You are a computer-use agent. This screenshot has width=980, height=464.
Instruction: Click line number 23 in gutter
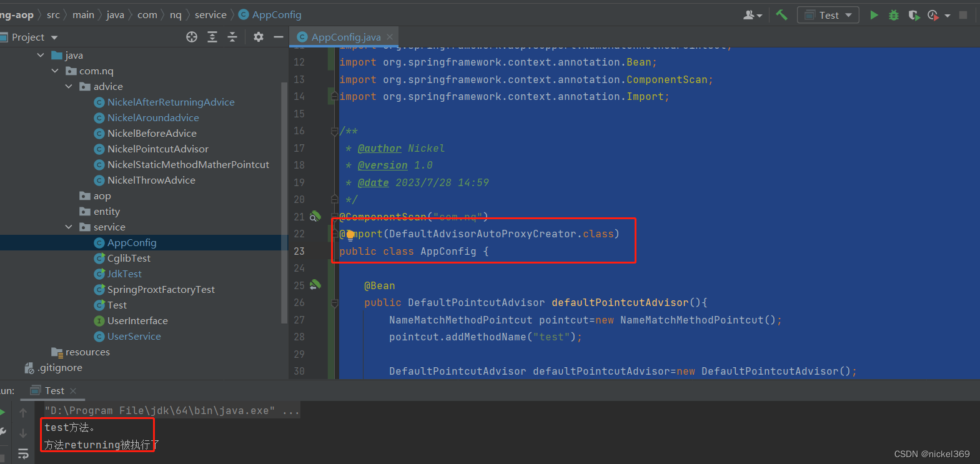(299, 251)
